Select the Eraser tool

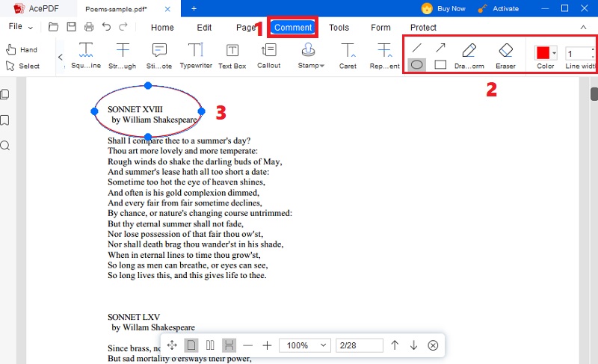[506, 55]
